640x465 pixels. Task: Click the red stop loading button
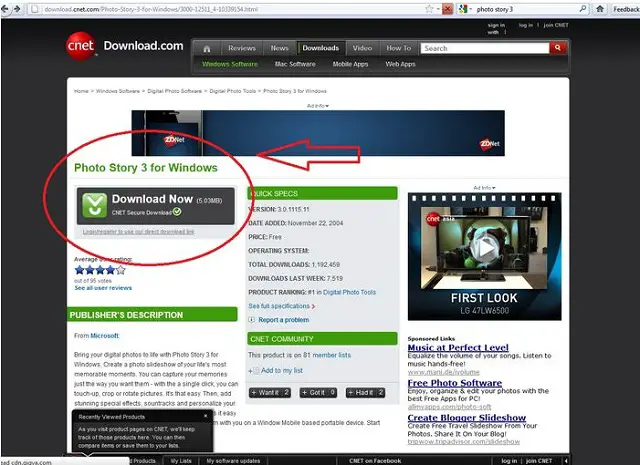point(447,9)
